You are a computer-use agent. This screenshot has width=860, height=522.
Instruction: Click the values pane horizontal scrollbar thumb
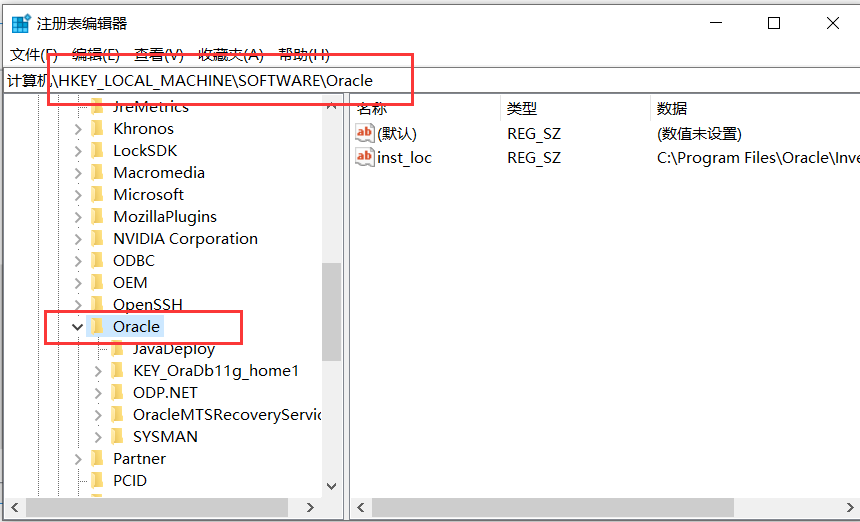(553, 507)
